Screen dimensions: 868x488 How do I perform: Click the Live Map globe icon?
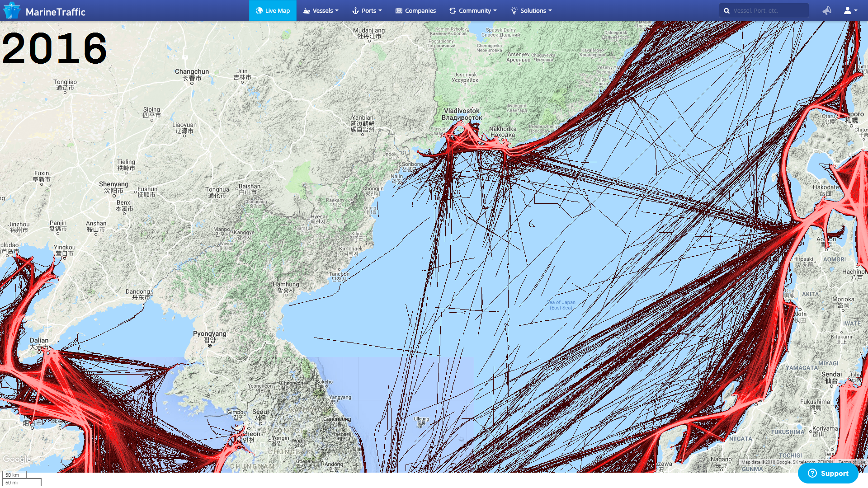[x=259, y=11]
